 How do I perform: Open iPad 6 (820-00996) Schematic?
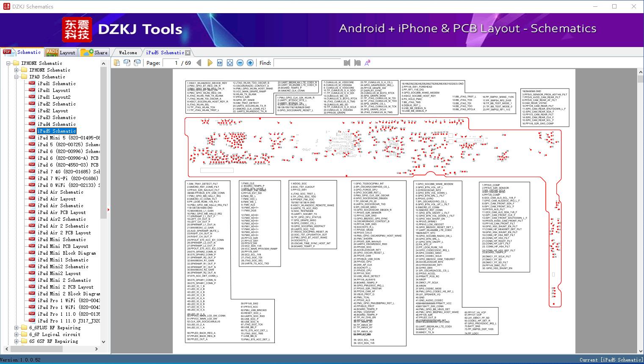(69, 151)
